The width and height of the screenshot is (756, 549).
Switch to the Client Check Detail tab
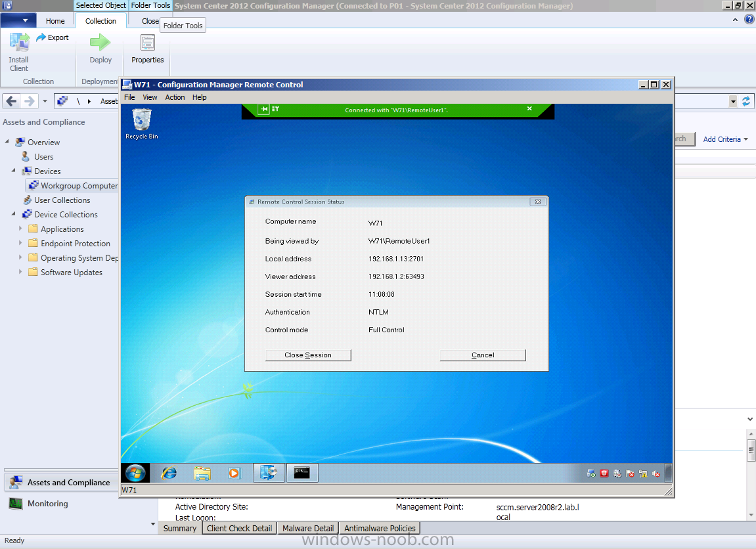pyautogui.click(x=240, y=528)
